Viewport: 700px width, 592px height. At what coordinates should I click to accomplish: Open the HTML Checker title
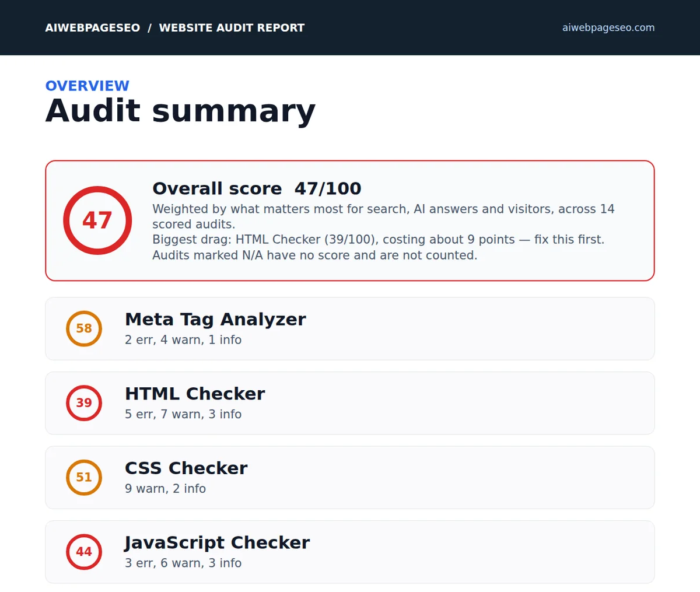(x=195, y=394)
